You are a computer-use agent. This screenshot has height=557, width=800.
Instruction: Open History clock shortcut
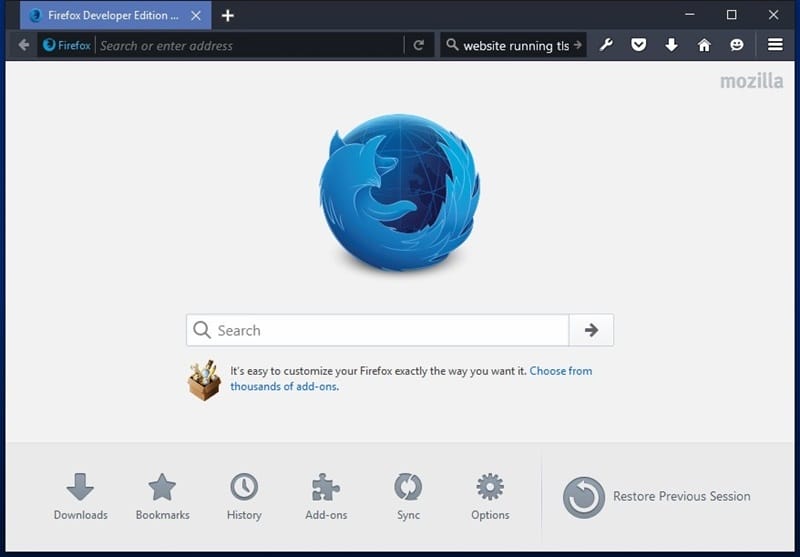[x=244, y=496]
